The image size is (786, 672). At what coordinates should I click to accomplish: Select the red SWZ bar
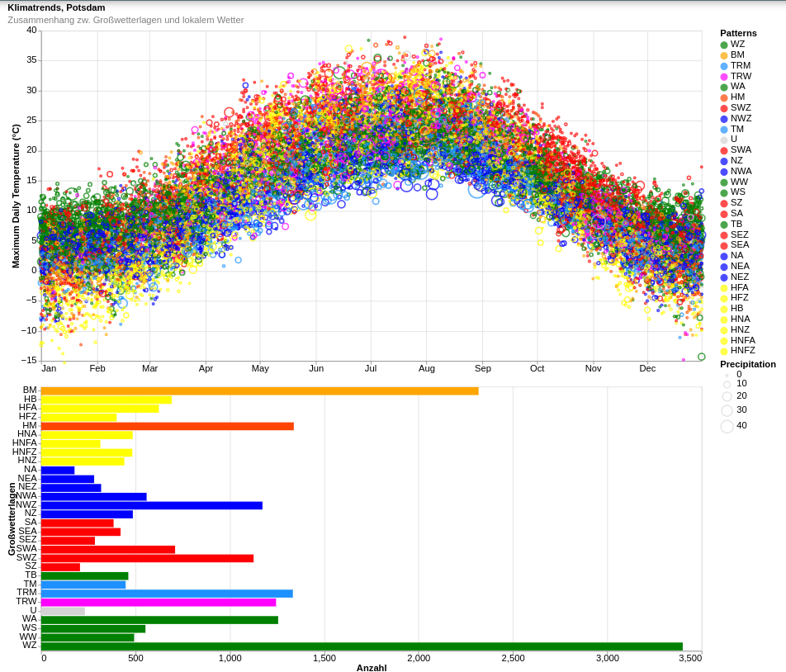[x=147, y=558]
